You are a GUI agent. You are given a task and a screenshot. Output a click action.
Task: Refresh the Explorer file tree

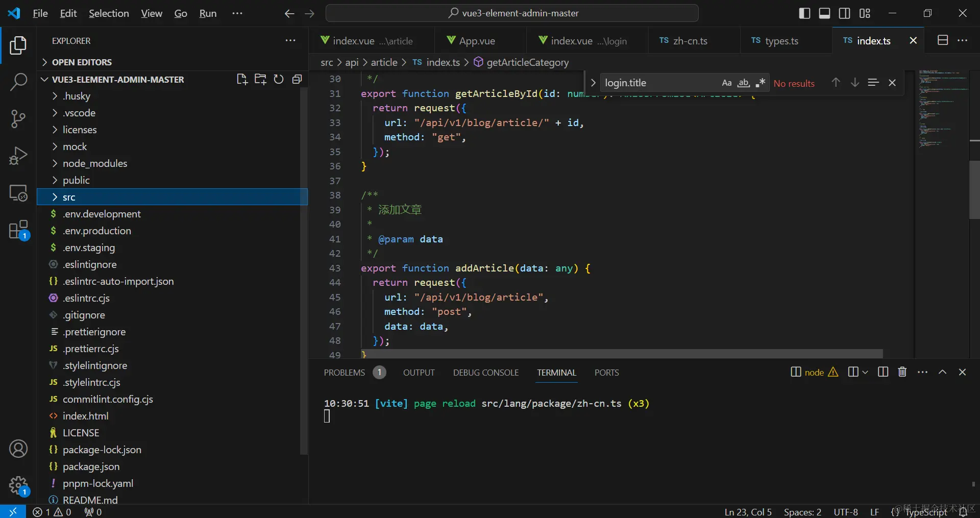pyautogui.click(x=279, y=79)
